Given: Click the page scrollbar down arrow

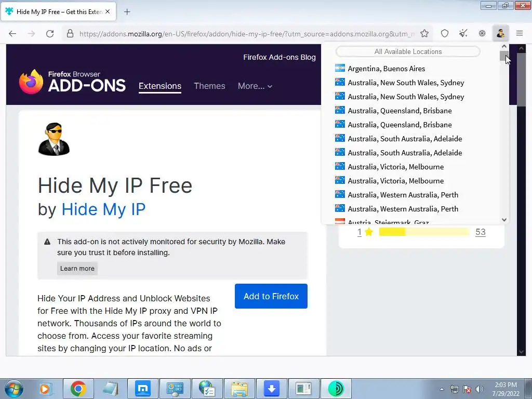Looking at the screenshot, I should pos(521,352).
